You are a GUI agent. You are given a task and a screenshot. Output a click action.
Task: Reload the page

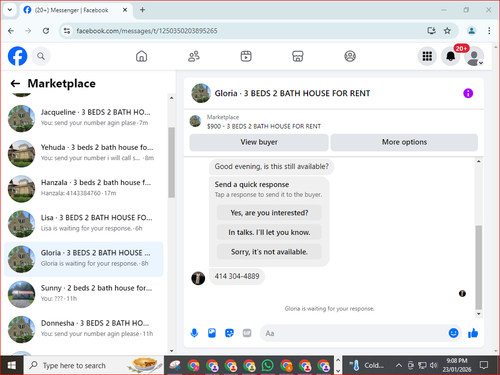tap(46, 31)
